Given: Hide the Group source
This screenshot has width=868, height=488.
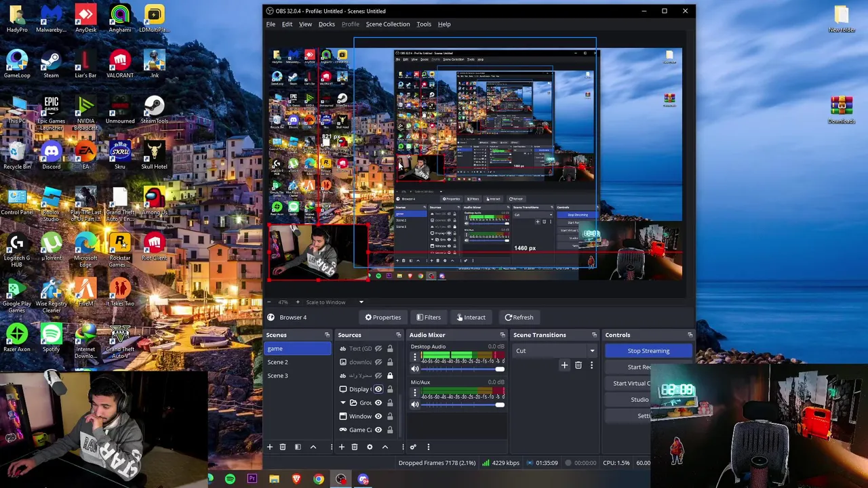Looking at the screenshot, I should click(378, 403).
